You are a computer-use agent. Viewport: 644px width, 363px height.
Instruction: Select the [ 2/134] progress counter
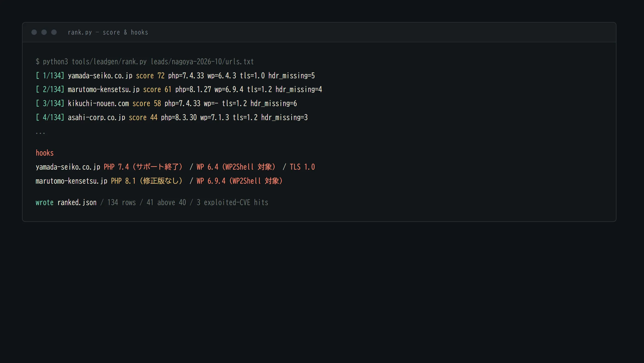[x=50, y=89]
